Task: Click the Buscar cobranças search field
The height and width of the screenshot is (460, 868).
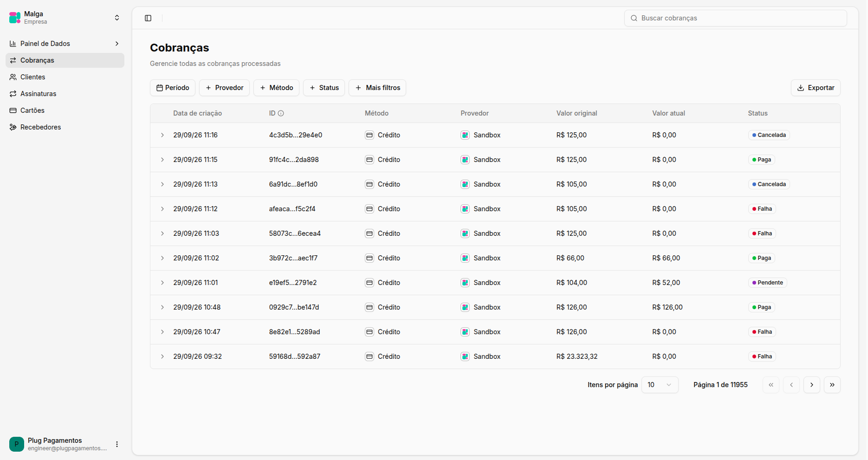Action: (x=736, y=18)
